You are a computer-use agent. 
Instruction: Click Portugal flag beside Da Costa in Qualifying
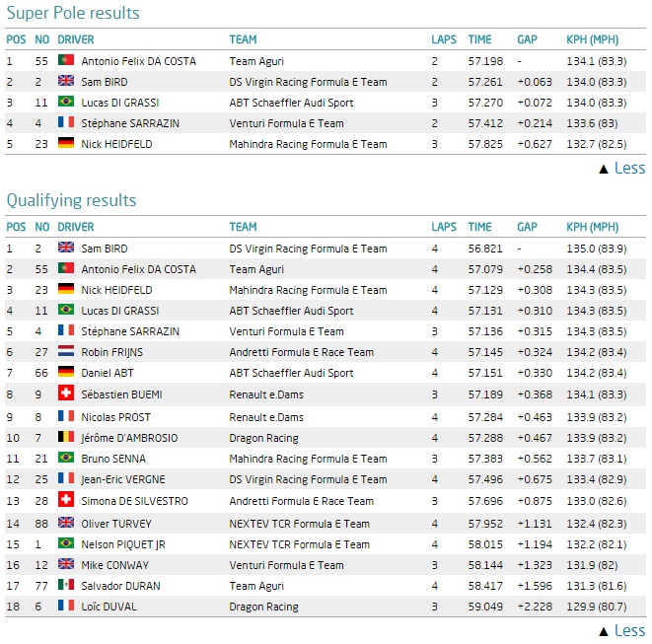66,268
